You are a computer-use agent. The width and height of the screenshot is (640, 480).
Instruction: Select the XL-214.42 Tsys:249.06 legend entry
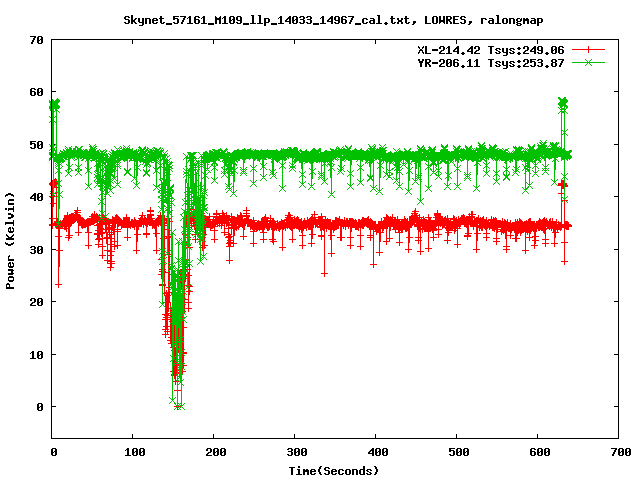coord(491,50)
